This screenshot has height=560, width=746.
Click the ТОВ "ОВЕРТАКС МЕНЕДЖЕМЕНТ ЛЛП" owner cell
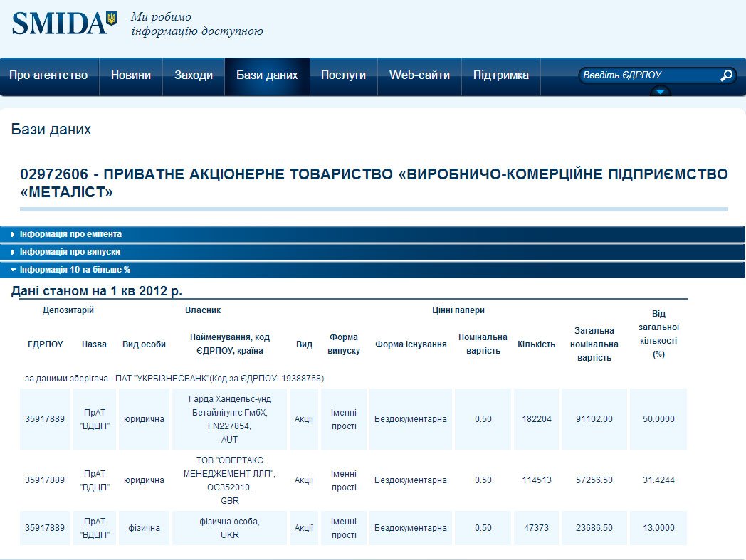pos(230,480)
